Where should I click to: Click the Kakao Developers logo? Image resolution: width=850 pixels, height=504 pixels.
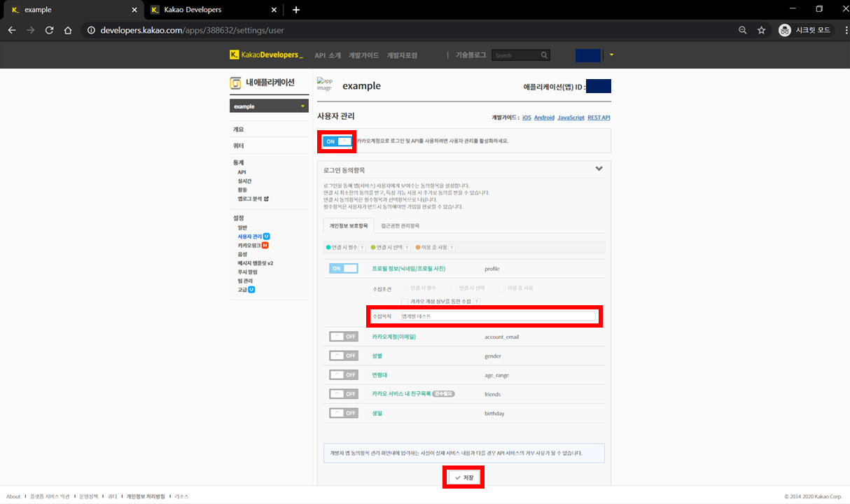click(266, 55)
